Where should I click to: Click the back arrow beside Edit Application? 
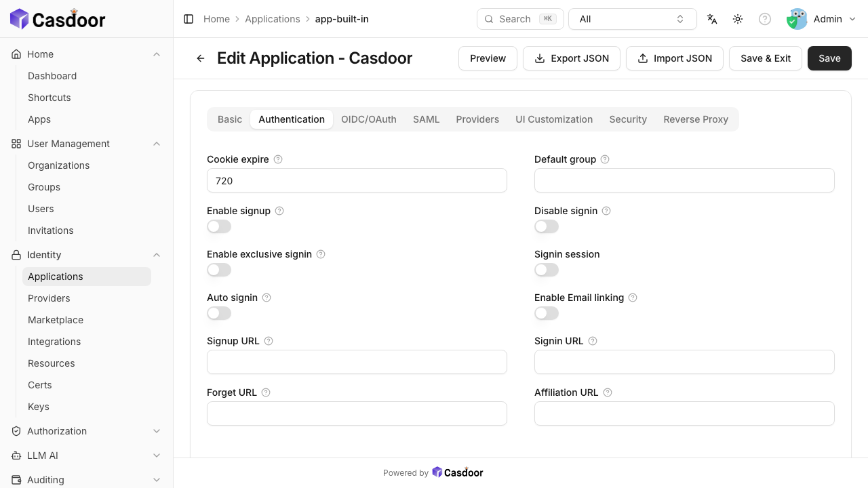coord(201,58)
